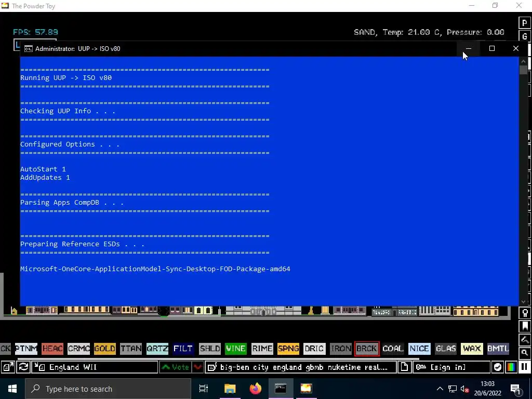Open the Windows notification center
Image resolution: width=532 pixels, height=399 pixels.
click(x=515, y=389)
